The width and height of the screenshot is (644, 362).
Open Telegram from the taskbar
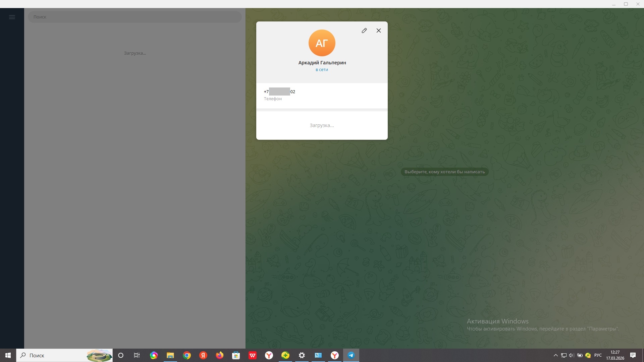351,355
